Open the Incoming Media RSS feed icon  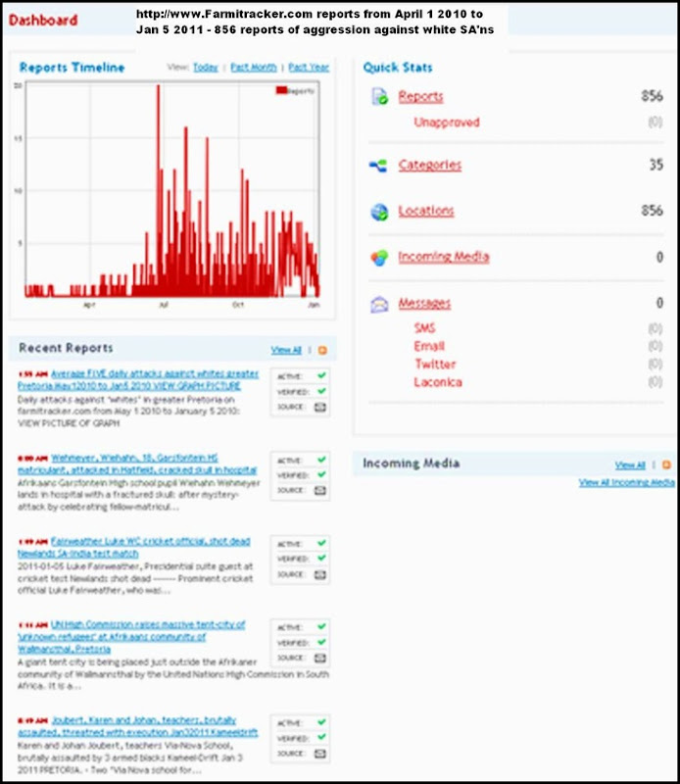pos(666,465)
